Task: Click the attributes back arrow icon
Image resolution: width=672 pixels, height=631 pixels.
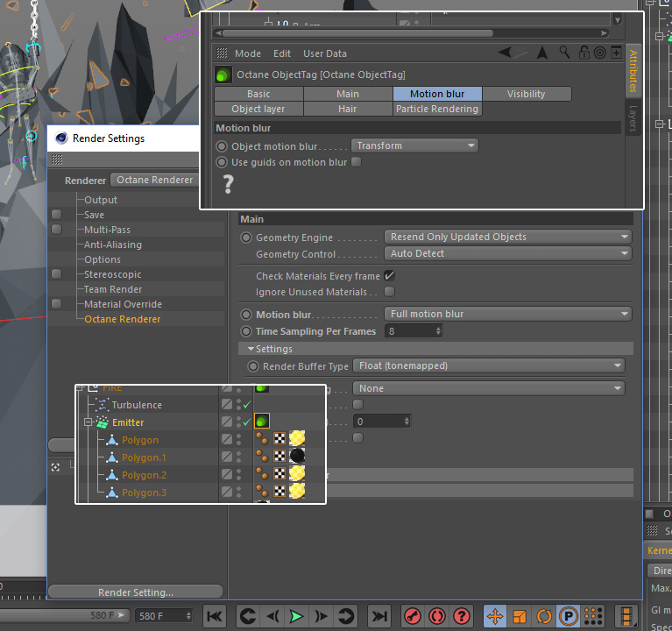Action: (505, 53)
